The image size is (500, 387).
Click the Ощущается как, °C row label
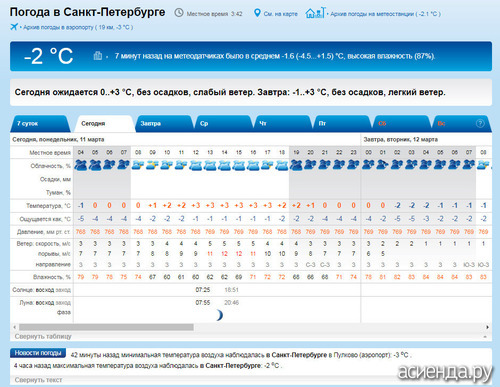45,219
